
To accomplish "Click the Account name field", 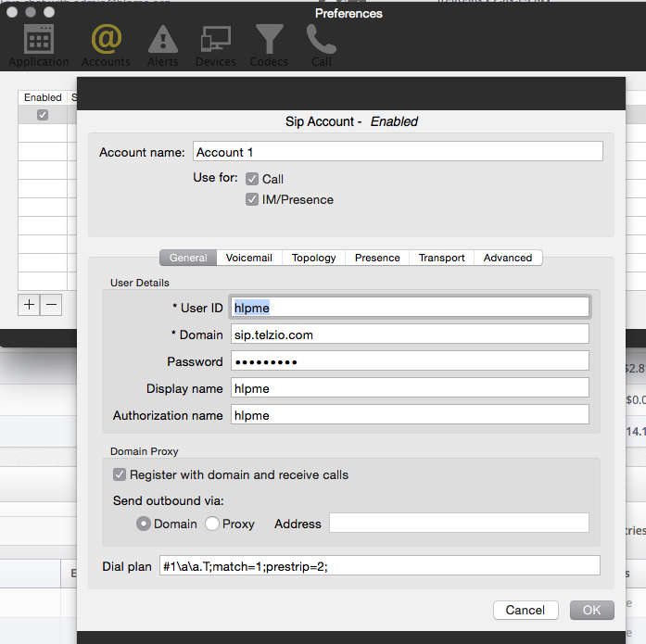I will tap(398, 152).
